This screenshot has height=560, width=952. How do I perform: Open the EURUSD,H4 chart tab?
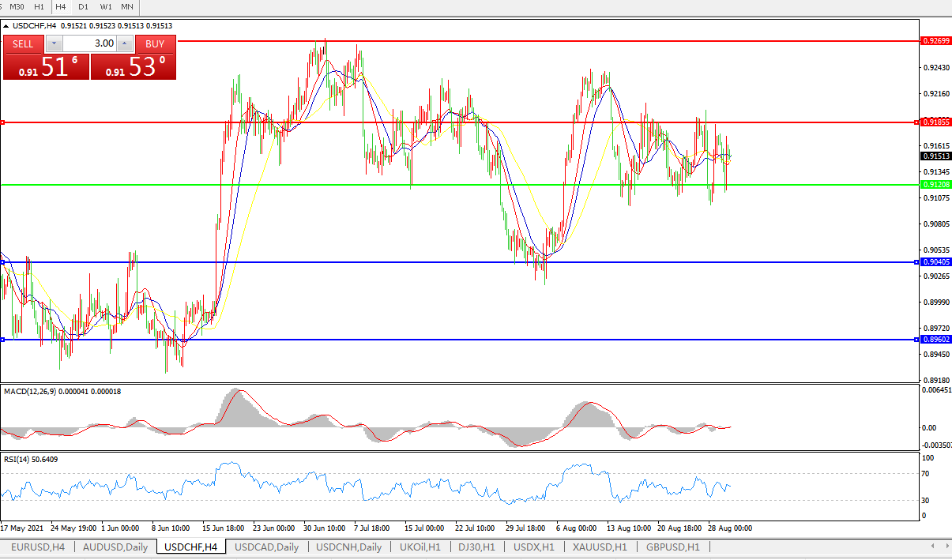[37, 547]
